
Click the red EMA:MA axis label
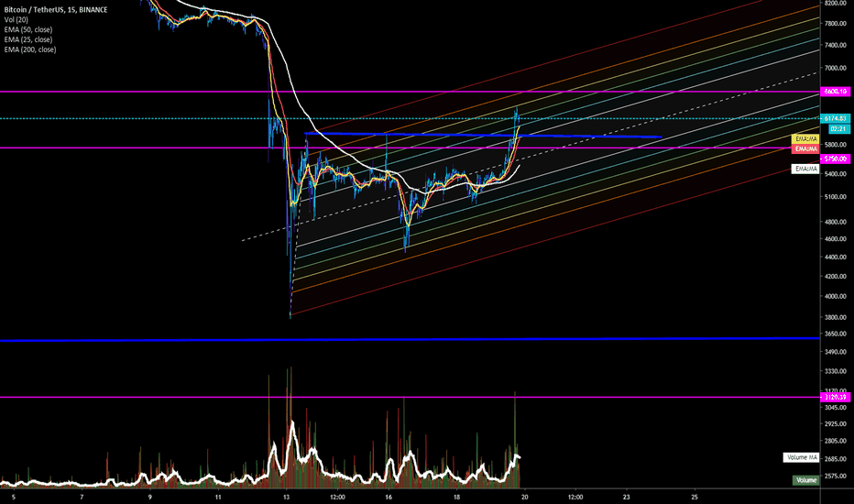coord(805,148)
